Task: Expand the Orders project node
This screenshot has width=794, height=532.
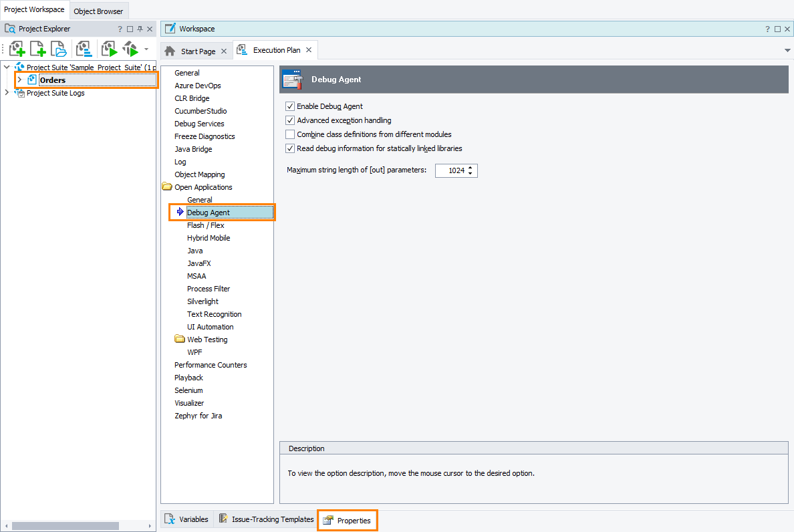Action: (x=19, y=80)
